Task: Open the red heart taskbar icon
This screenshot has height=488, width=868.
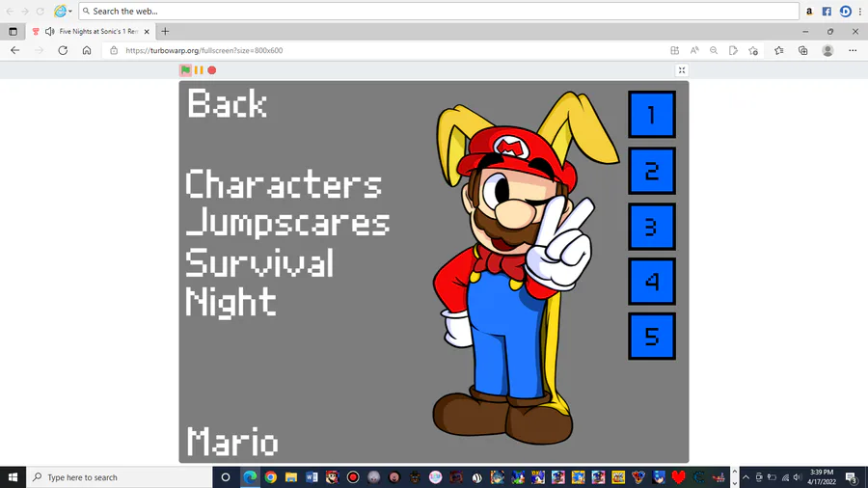Action: (x=679, y=477)
